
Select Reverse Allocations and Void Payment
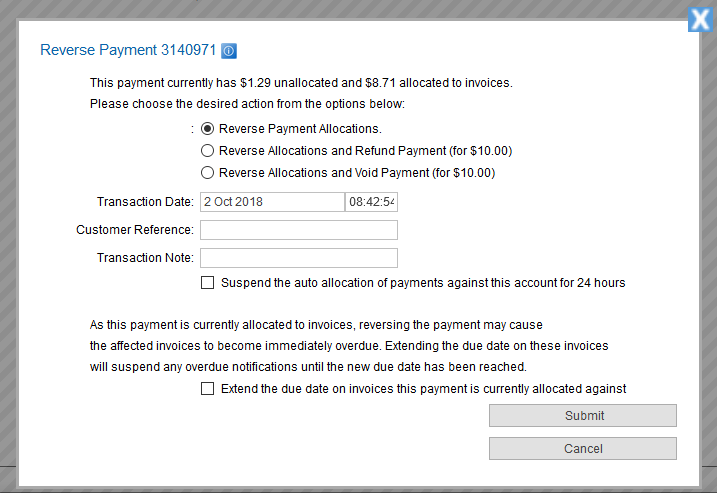click(208, 173)
